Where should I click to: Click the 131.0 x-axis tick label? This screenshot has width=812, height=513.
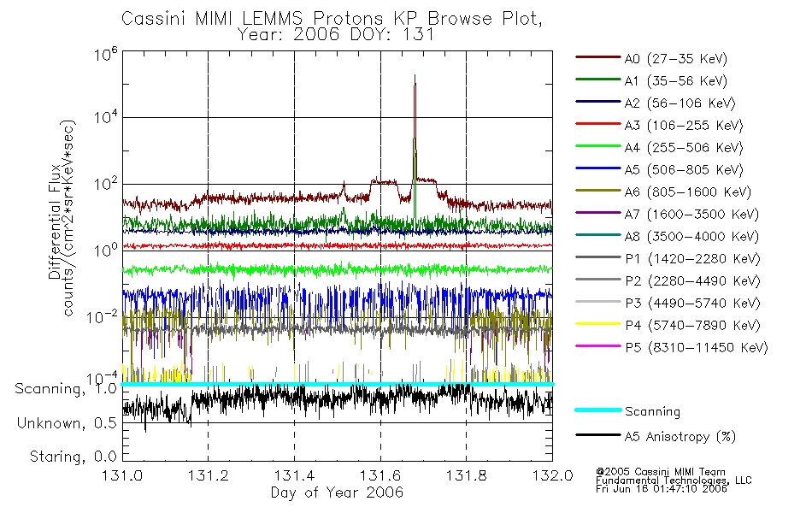(x=122, y=475)
